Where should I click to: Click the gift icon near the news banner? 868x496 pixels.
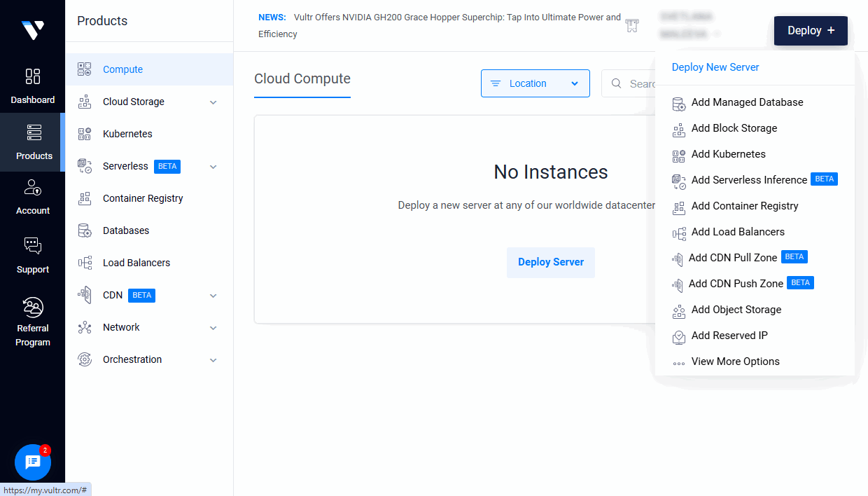tap(632, 25)
